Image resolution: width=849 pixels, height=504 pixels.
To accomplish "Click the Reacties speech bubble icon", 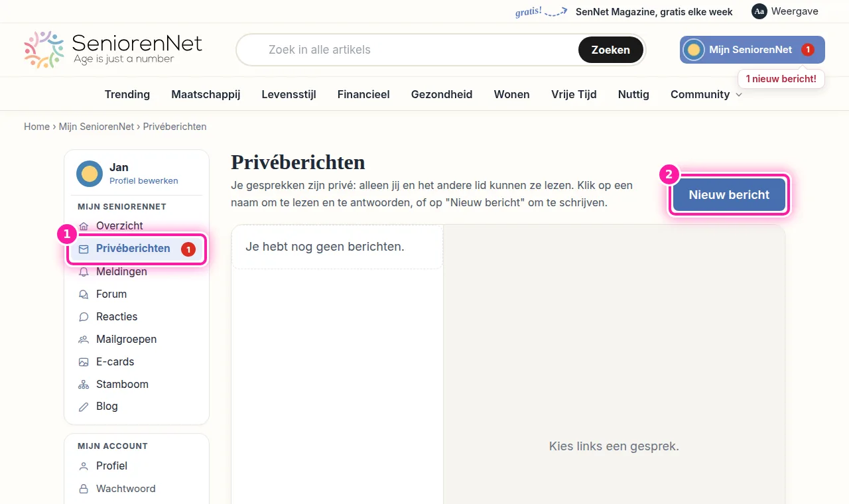I will 84,316.
